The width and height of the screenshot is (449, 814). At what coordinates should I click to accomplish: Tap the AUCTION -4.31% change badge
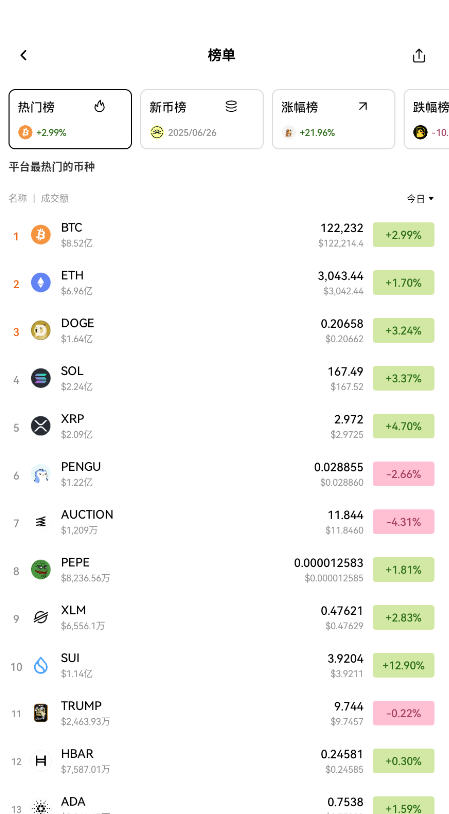pos(403,522)
